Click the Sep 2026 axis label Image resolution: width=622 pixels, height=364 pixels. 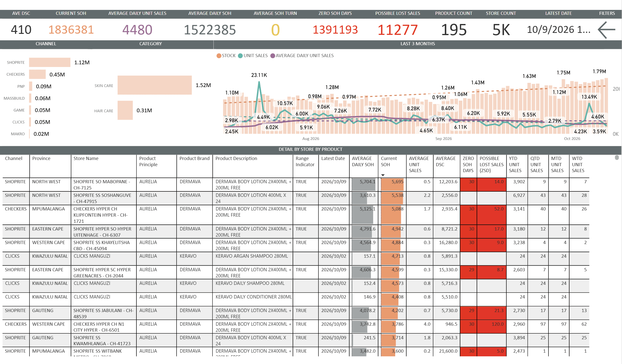click(443, 139)
